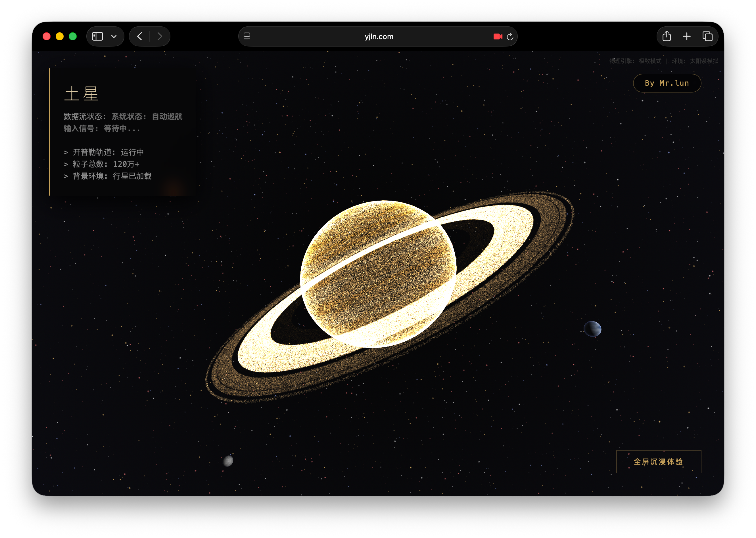Click the 土星 title heading
This screenshot has width=756, height=538.
(81, 94)
